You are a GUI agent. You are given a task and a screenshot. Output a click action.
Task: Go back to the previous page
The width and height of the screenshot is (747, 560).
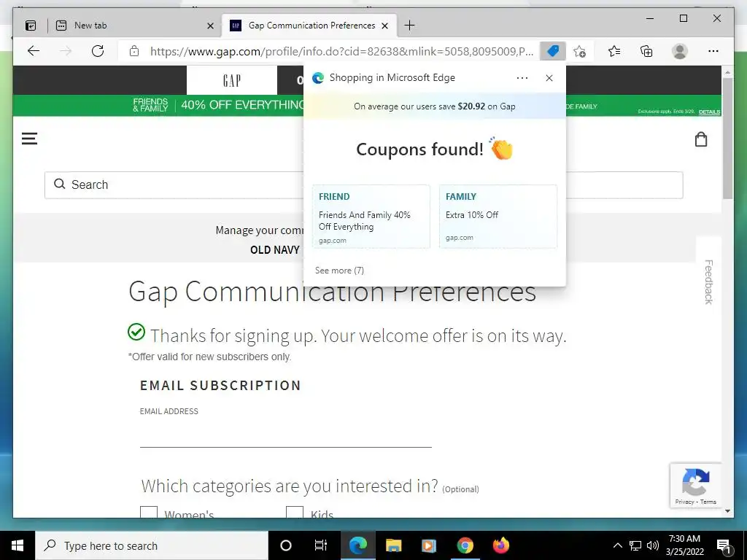(x=34, y=51)
